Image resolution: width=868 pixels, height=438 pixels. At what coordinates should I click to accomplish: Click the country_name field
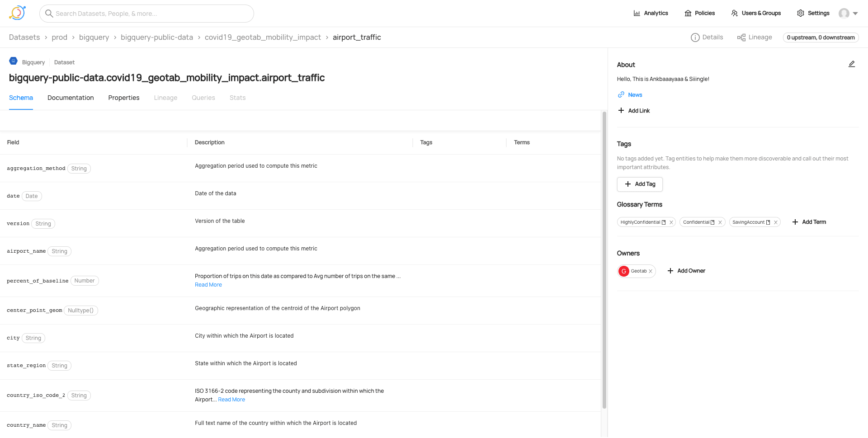[26, 425]
